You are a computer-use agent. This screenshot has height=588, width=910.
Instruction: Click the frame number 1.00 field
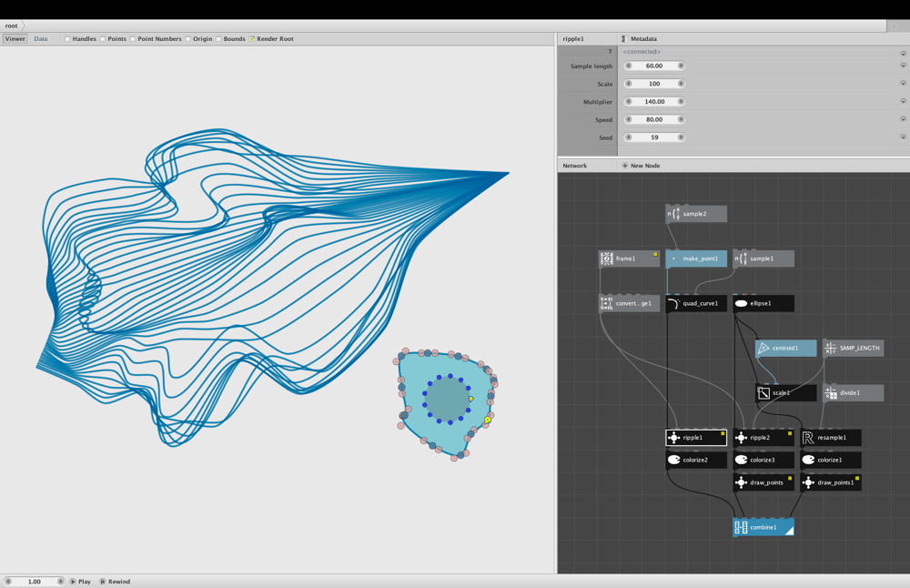[35, 581]
